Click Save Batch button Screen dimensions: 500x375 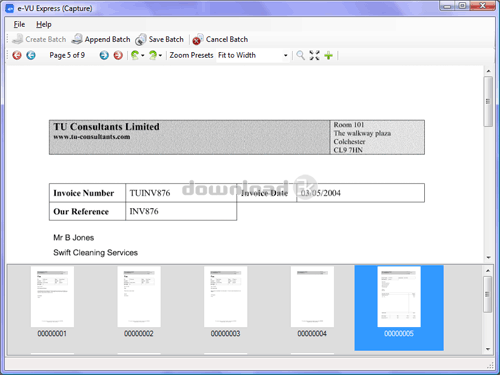coord(159,39)
